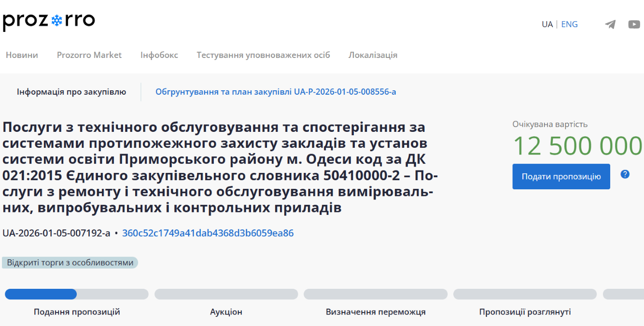The image size is (644, 326).
Task: Open Обґрунтування та план закупівлі link
Action: click(276, 92)
